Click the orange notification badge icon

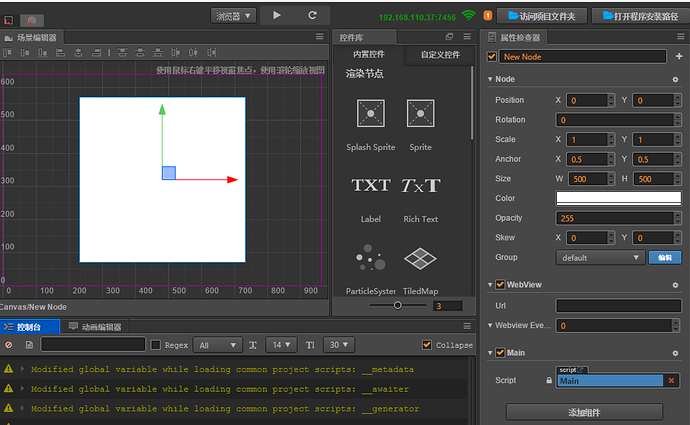(x=488, y=15)
